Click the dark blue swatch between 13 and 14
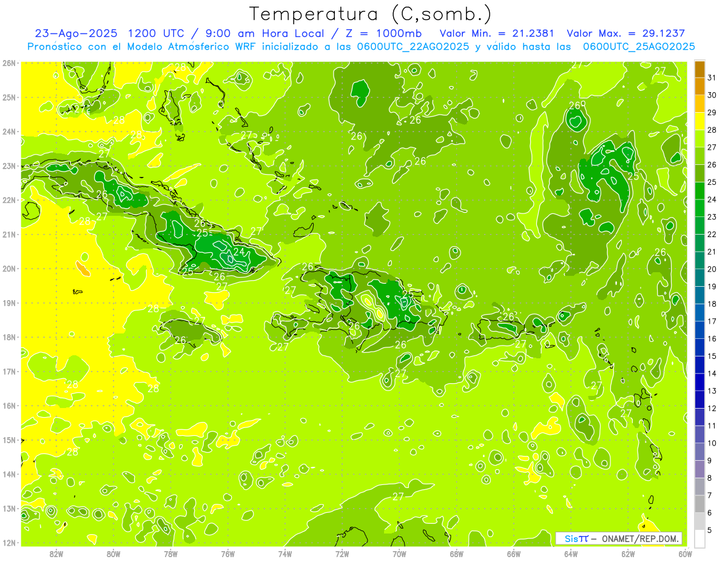Image resolution: width=728 pixels, height=562 pixels. point(699,382)
